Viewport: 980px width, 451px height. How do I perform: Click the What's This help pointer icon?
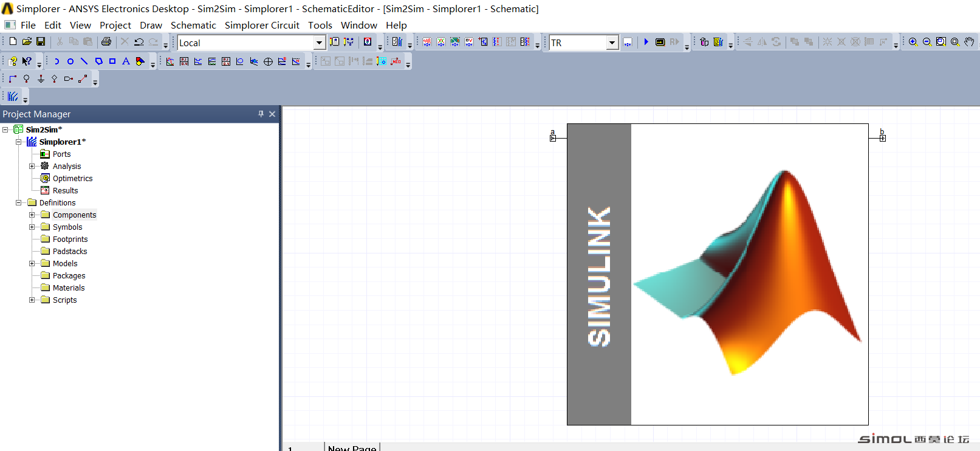coord(27,61)
